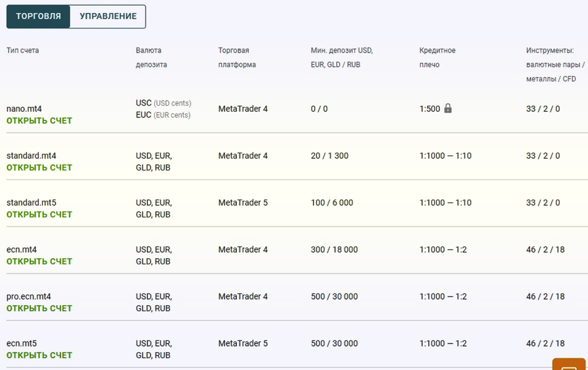
Task: Click the Тип счета column header
Action: [x=23, y=51]
